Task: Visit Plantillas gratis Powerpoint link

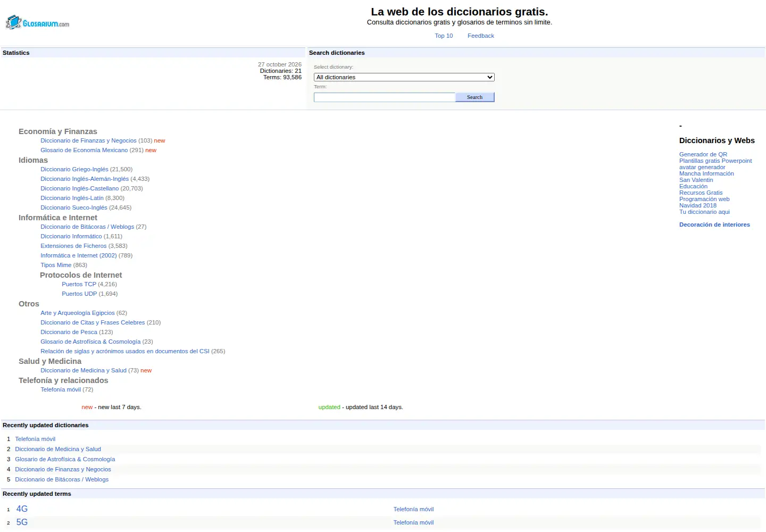Action: click(715, 161)
